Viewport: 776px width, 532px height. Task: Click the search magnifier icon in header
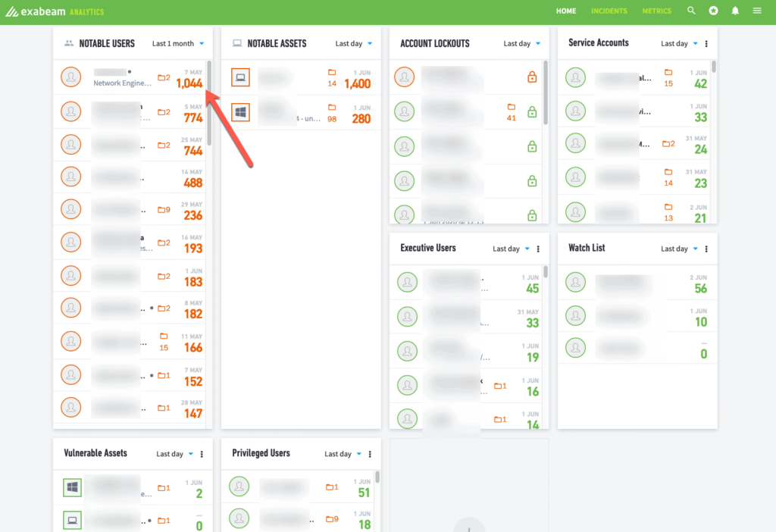click(x=691, y=11)
